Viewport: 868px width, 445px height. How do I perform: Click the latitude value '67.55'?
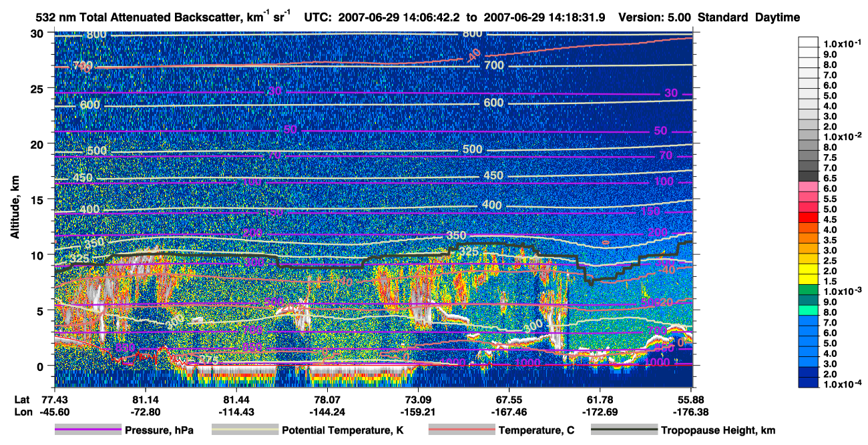tap(509, 400)
